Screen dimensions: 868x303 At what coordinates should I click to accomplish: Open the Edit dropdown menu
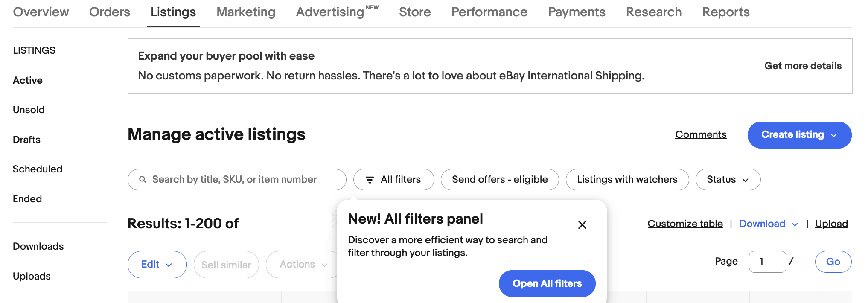tap(157, 265)
